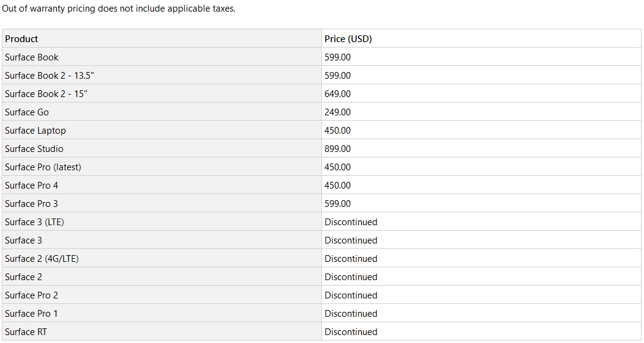The image size is (644, 343).
Task: Select the Surface Pro 4 cell
Action: click(x=162, y=186)
